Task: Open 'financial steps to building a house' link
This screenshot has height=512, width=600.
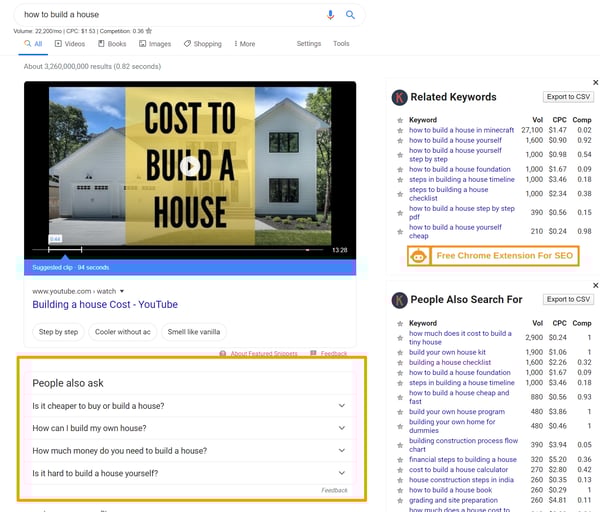Action: point(463,460)
